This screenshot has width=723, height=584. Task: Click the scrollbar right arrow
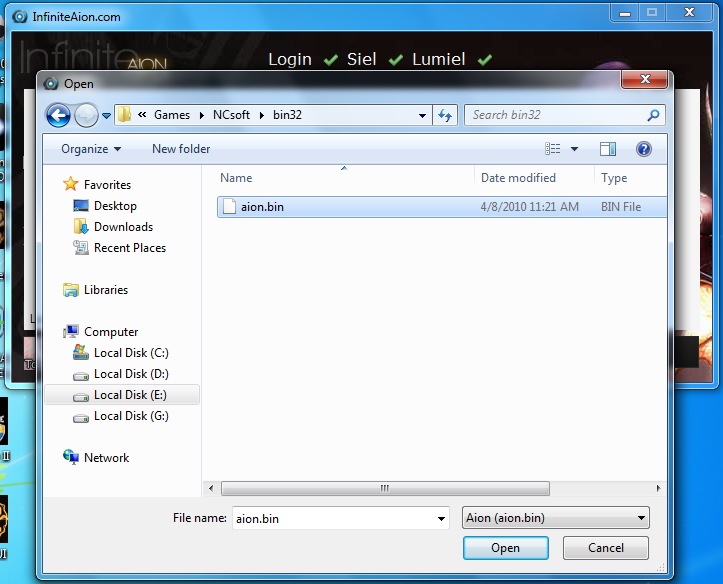pyautogui.click(x=658, y=488)
